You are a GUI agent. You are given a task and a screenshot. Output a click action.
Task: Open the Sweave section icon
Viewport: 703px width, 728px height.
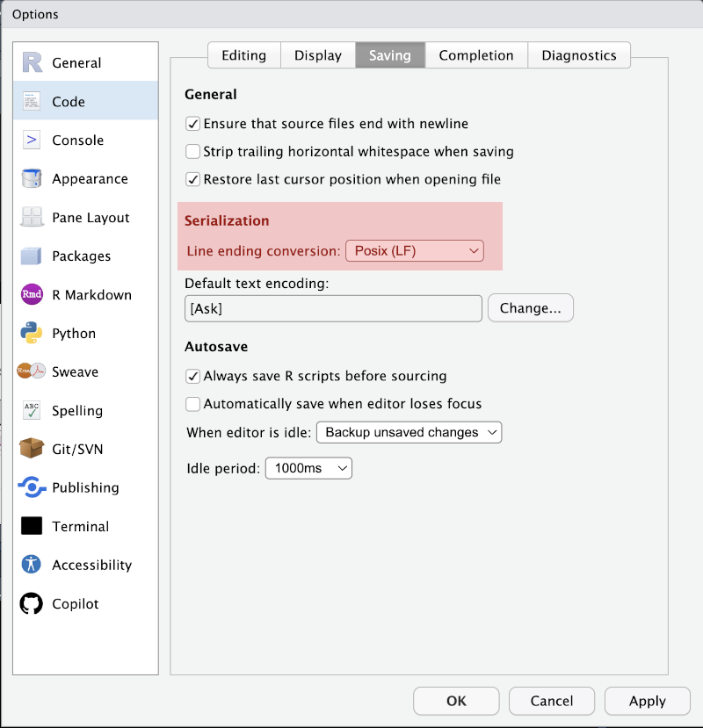tap(32, 372)
